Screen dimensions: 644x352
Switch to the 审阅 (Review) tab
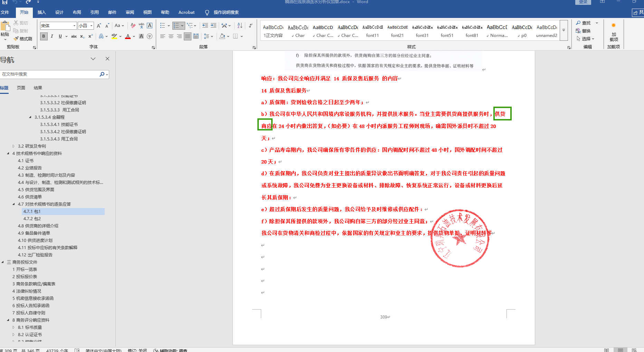130,12
